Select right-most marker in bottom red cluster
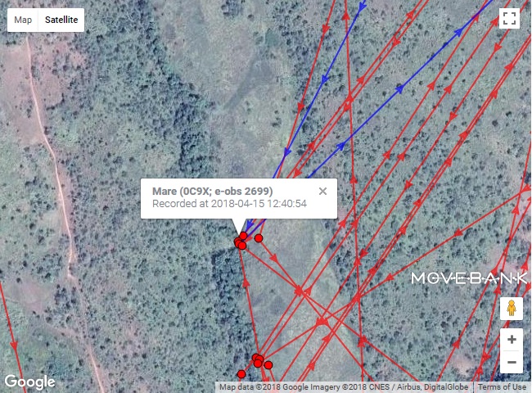This screenshot has height=393, width=532. [x=268, y=365]
